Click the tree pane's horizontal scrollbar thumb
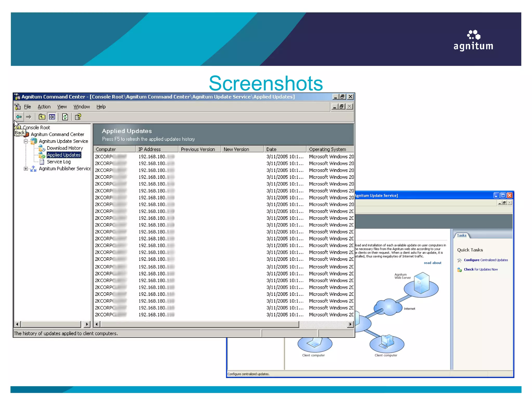Screen dimensions: 532x399 coord(51,324)
